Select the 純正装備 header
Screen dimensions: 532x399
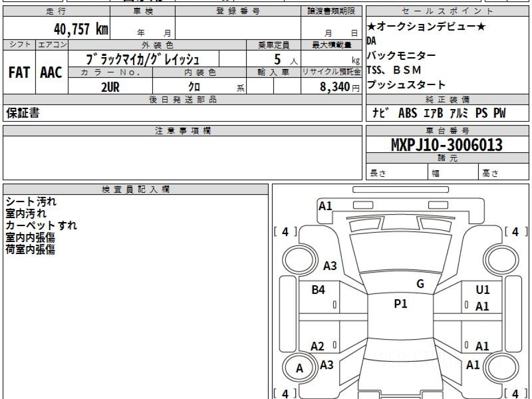(x=447, y=100)
